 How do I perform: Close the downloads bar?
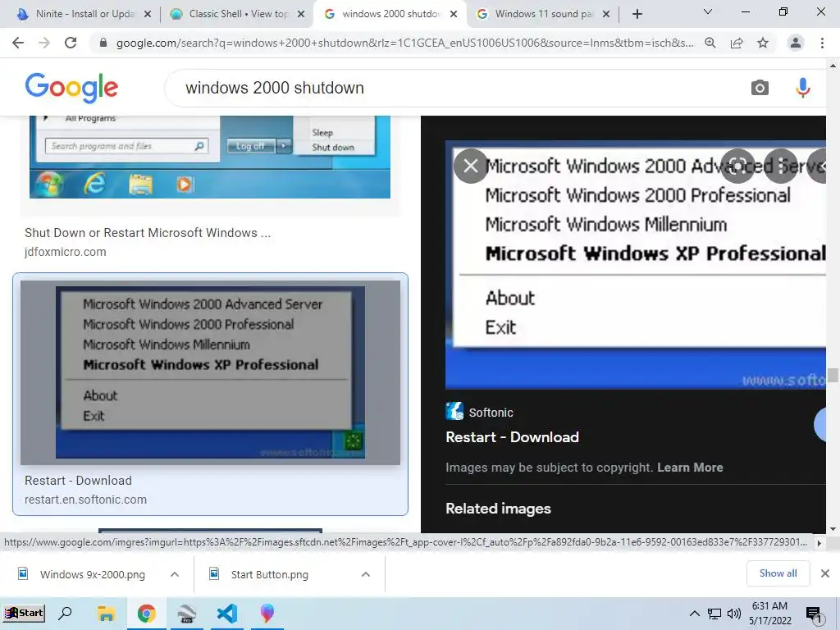[825, 573]
